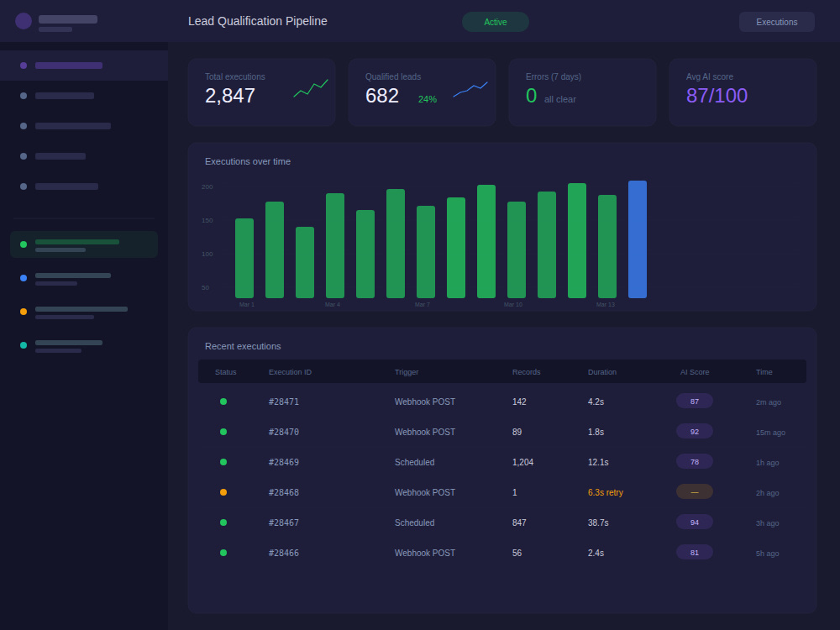Click the green sparkline in Total executions

pyautogui.click(x=311, y=88)
